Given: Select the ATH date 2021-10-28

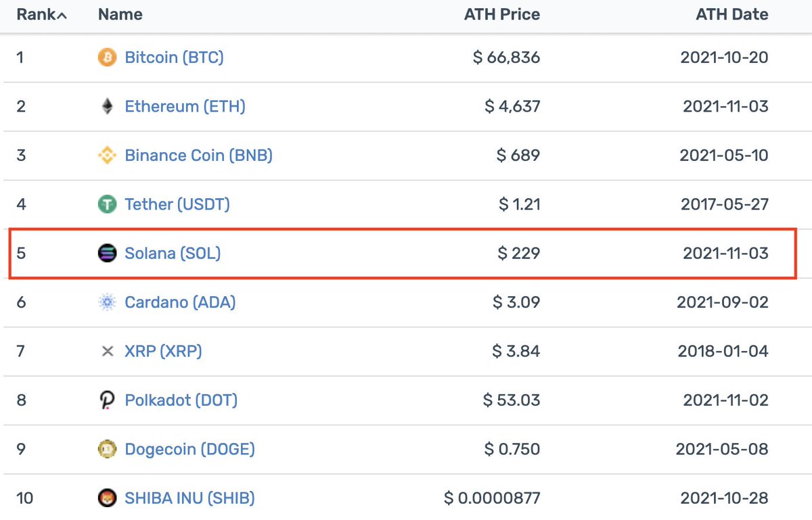Looking at the screenshot, I should pyautogui.click(x=724, y=498).
